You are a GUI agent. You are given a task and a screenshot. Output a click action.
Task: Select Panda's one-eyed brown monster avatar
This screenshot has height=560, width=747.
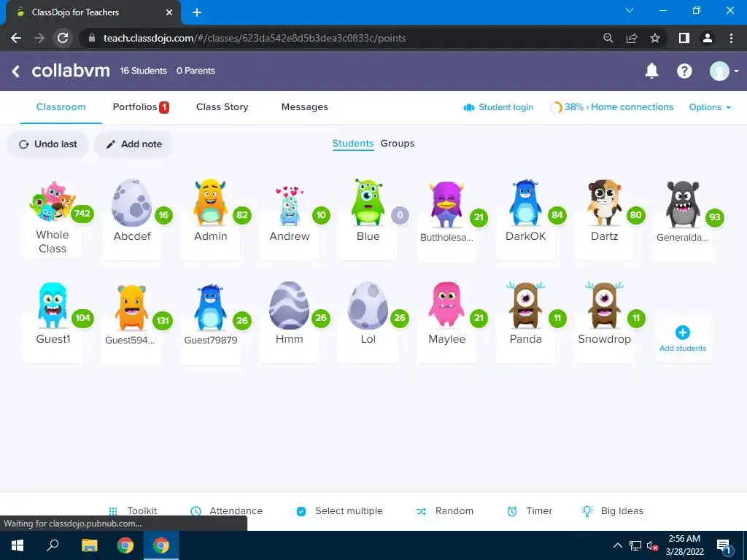pyautogui.click(x=525, y=305)
